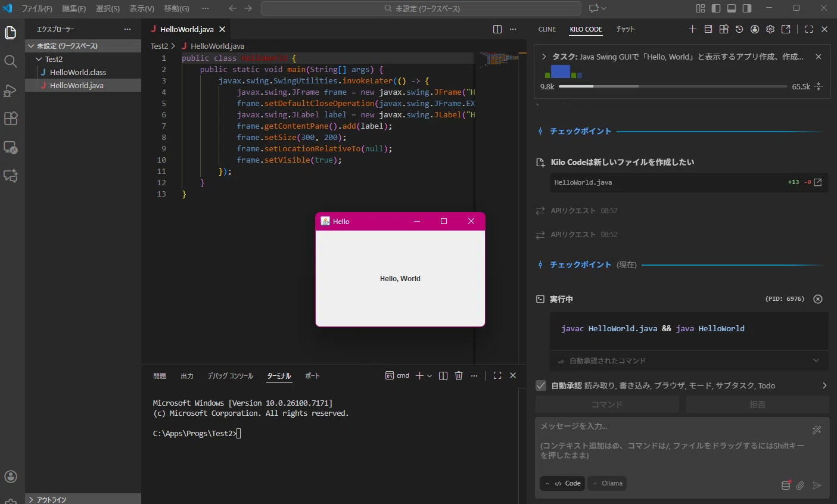
Task: Expand the タスク task header chevron
Action: (544, 57)
